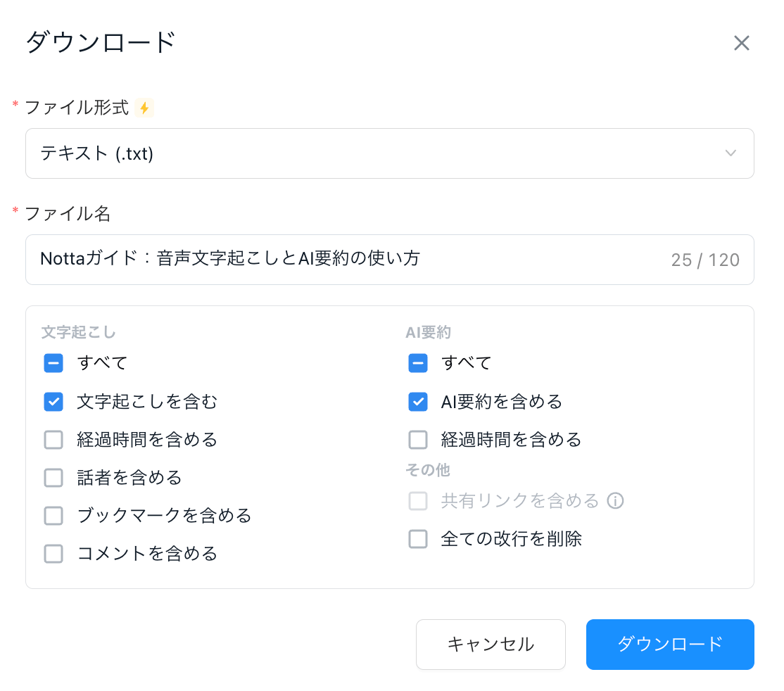Click the キャンセル button

(x=491, y=644)
